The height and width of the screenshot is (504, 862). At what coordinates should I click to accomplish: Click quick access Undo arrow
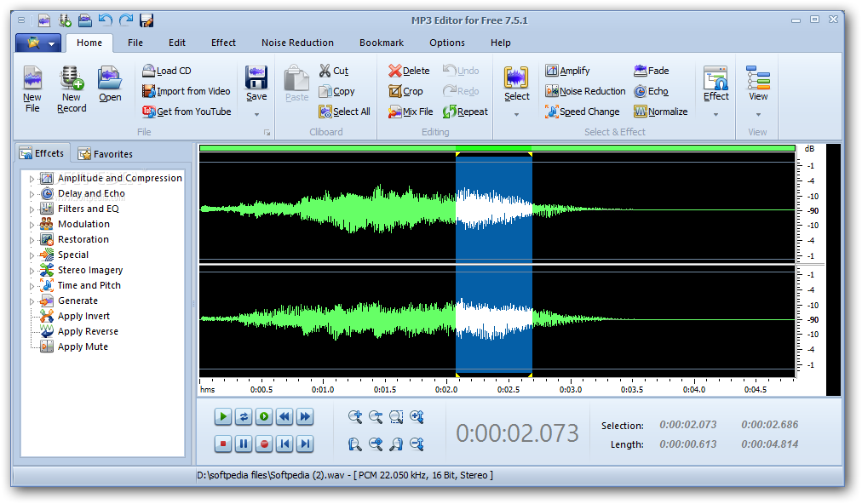pos(105,20)
